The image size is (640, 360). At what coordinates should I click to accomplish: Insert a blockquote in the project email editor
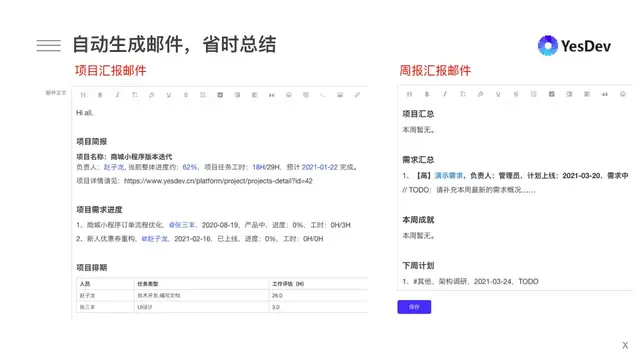[x=271, y=95]
